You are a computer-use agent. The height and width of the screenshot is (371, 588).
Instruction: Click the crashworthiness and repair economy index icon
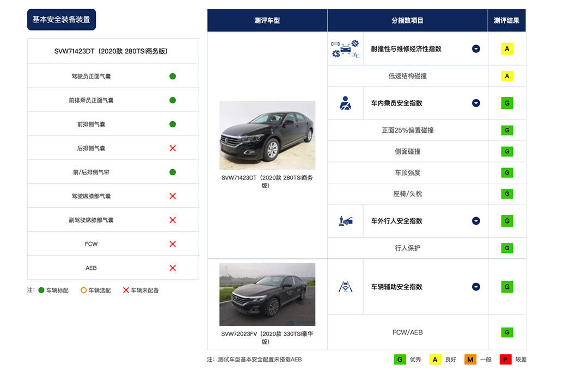(345, 49)
